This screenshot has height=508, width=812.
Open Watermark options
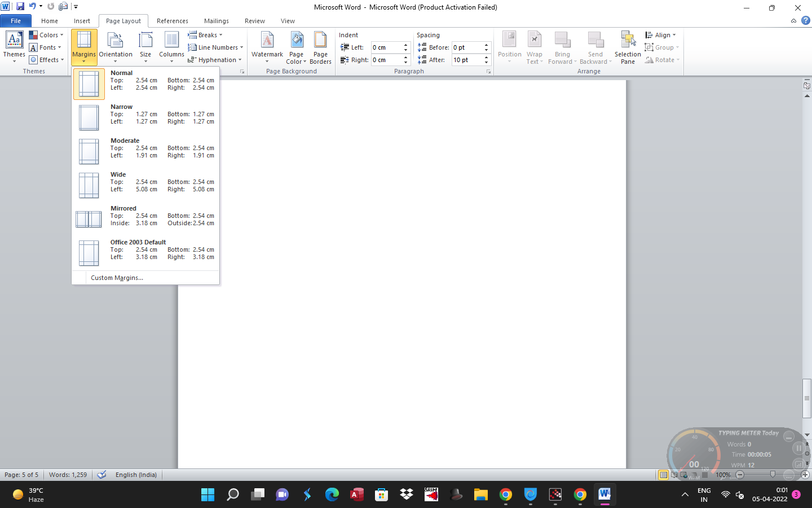tap(267, 47)
